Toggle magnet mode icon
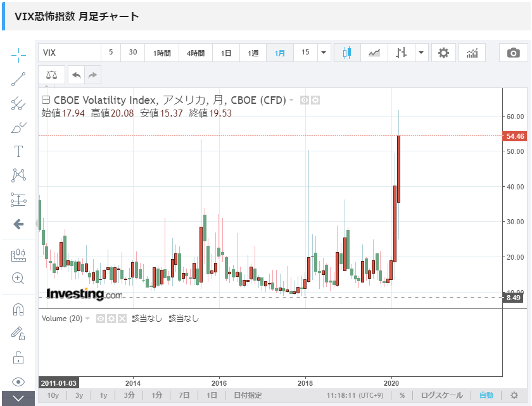 tap(18, 309)
